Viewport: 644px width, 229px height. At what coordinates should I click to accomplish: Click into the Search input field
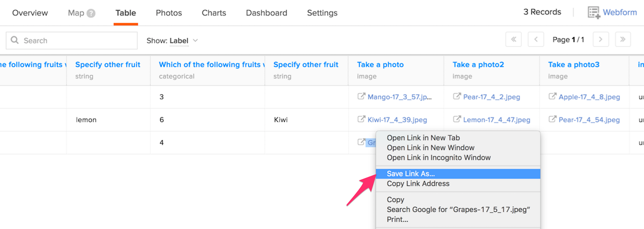click(x=77, y=41)
